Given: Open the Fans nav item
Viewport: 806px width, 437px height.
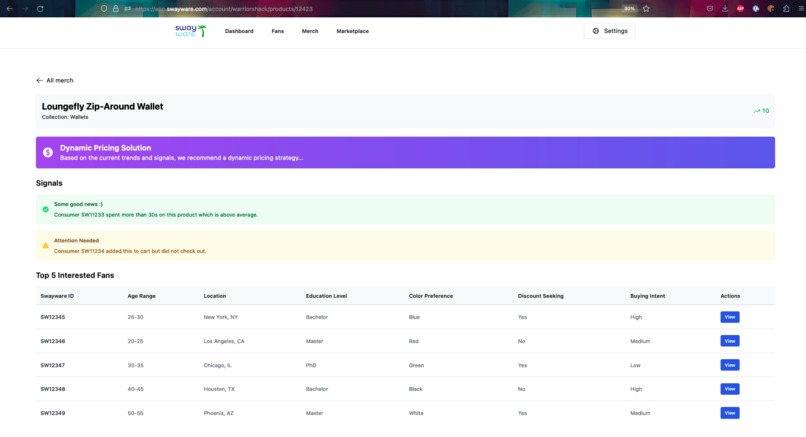Looking at the screenshot, I should [x=278, y=31].
